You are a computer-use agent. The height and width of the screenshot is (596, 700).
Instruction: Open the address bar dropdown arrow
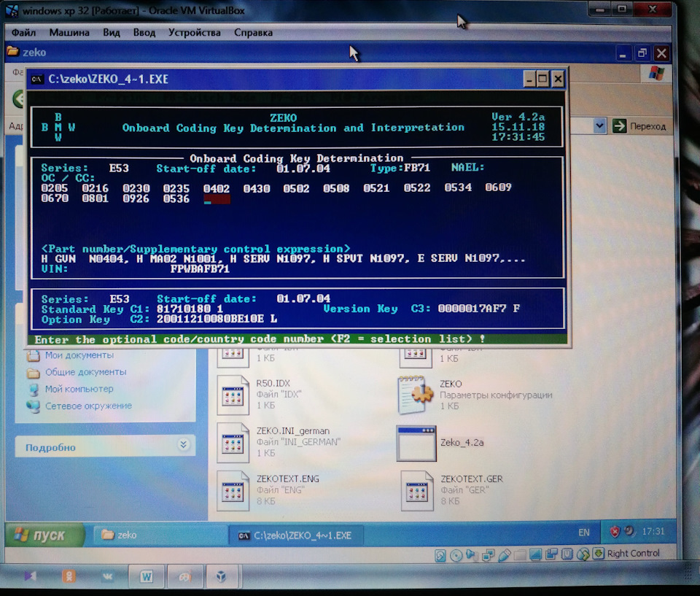click(x=599, y=126)
